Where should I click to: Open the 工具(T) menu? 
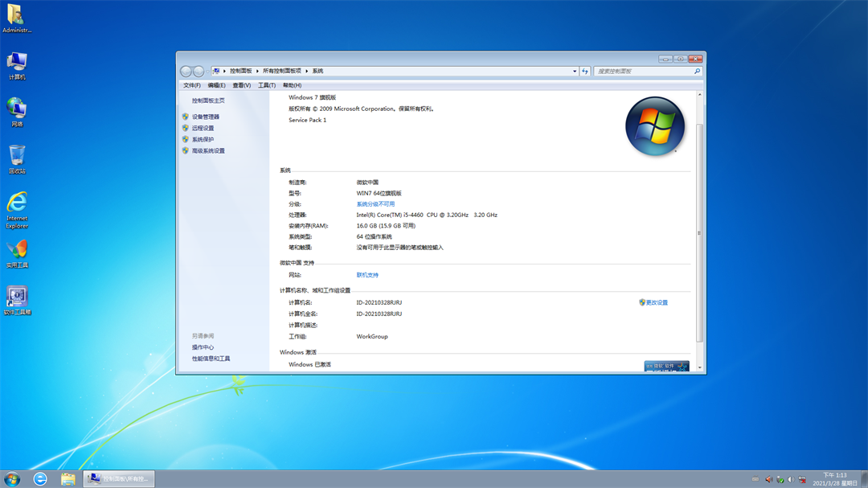tap(266, 85)
